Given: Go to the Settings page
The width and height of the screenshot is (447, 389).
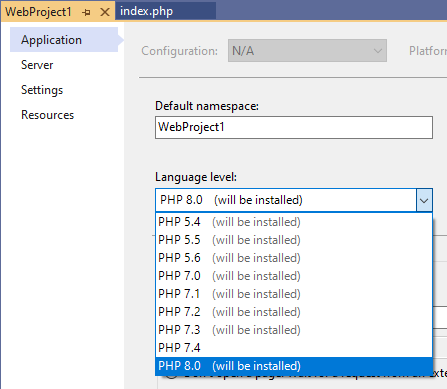Looking at the screenshot, I should click(x=42, y=90).
